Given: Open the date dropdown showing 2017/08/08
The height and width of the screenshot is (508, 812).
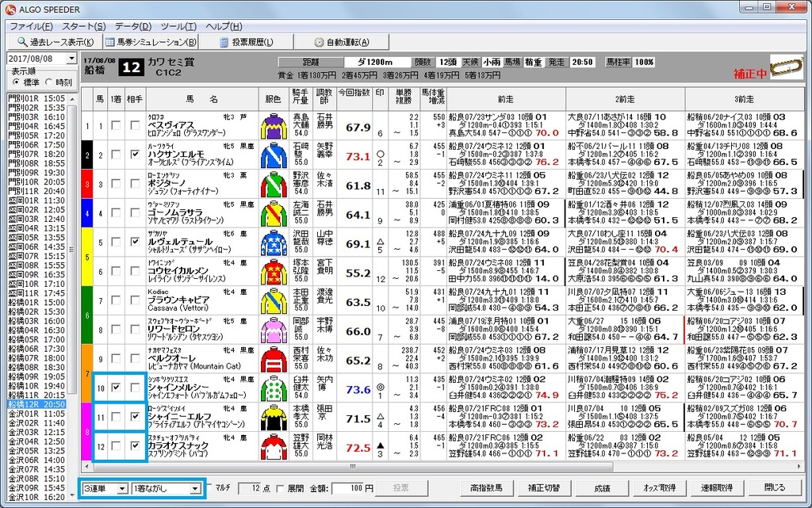Looking at the screenshot, I should point(72,59).
